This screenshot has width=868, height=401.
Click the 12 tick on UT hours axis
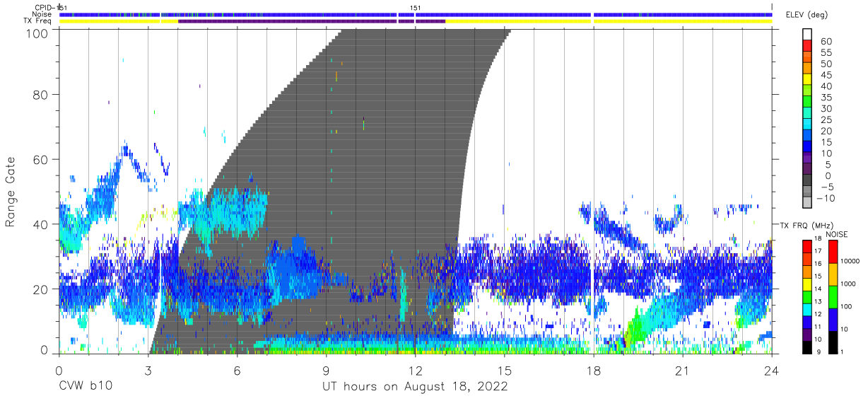pos(415,371)
